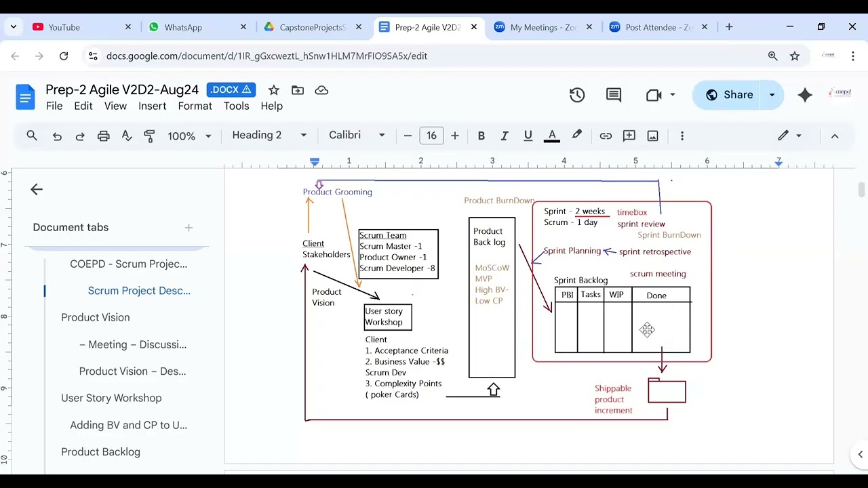Toggle italic formatting

[505, 136]
